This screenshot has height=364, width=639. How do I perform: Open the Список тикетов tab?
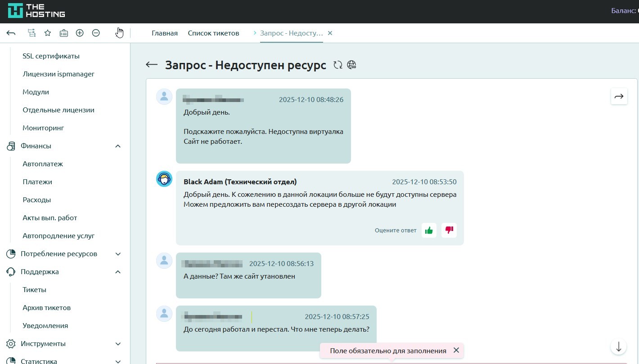pyautogui.click(x=213, y=33)
